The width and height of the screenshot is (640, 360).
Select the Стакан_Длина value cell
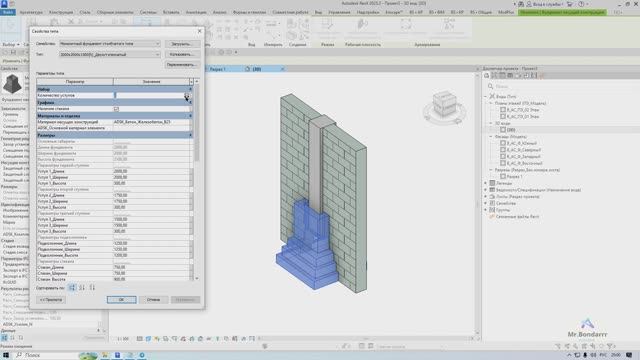point(151,267)
